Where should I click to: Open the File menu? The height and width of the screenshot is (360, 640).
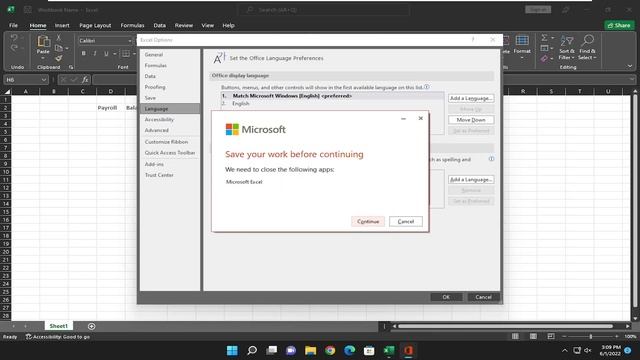click(13, 25)
